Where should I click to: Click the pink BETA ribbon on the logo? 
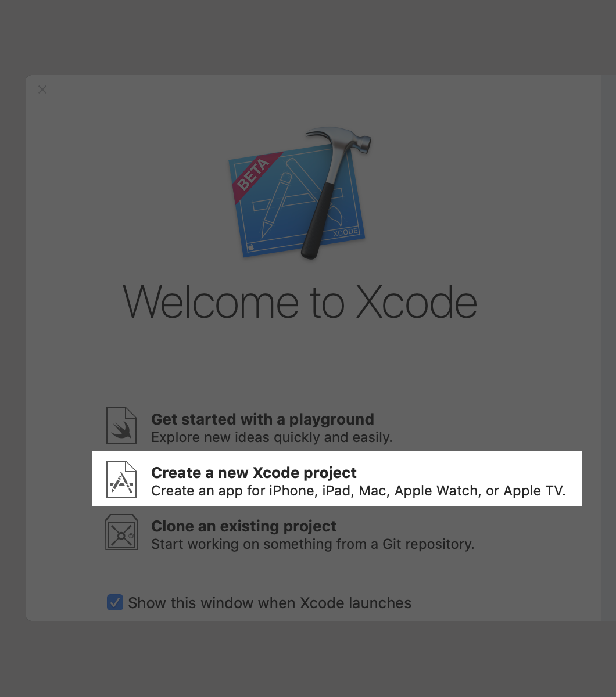(x=256, y=177)
